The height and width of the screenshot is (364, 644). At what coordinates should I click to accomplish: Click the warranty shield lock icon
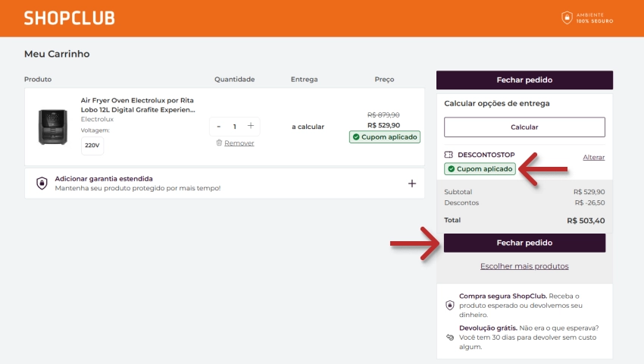(42, 184)
